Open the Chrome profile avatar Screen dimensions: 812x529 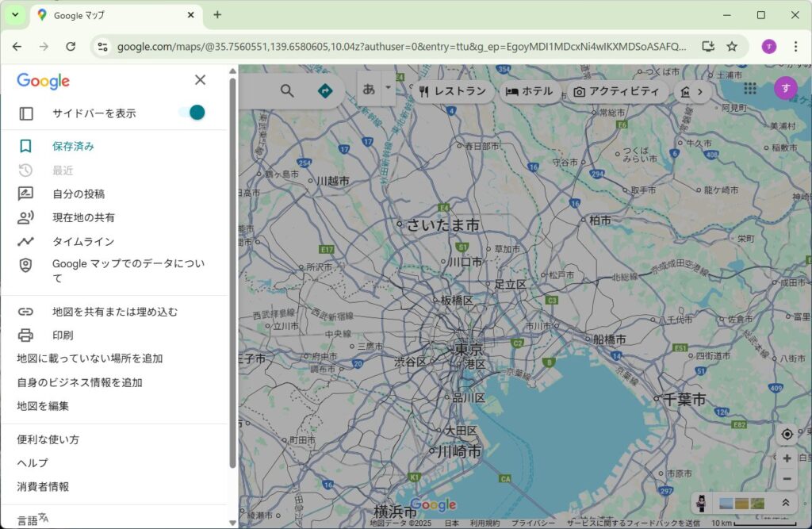click(x=769, y=47)
